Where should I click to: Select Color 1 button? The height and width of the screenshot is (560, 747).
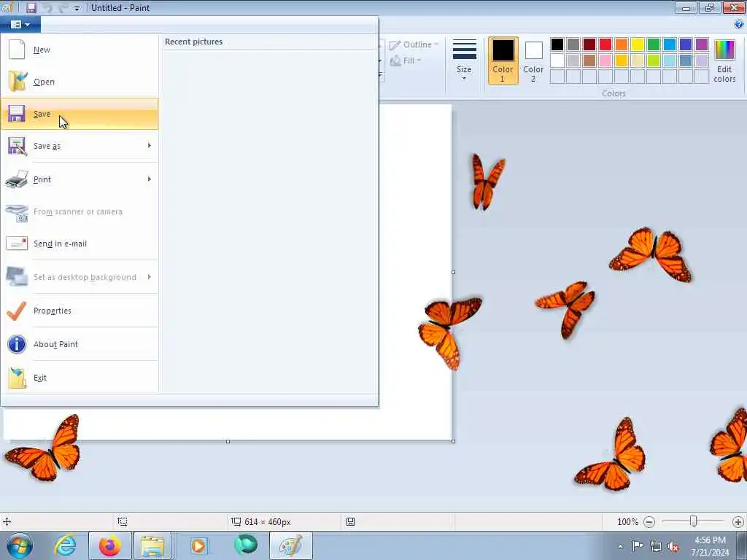point(503,61)
